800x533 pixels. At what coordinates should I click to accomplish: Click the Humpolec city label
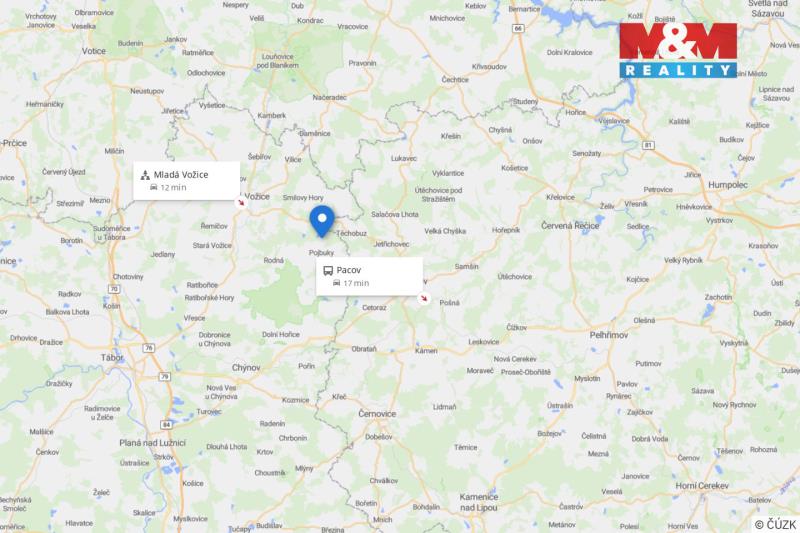click(x=728, y=185)
